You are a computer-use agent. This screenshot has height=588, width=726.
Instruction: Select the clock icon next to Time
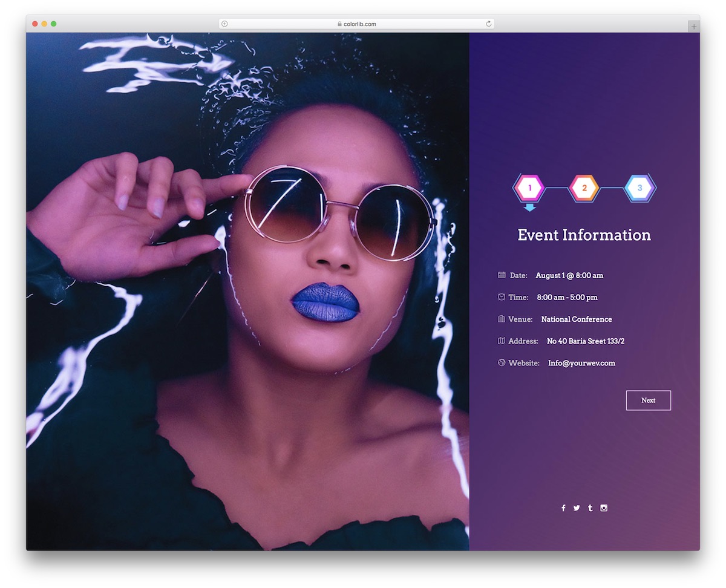pyautogui.click(x=502, y=297)
